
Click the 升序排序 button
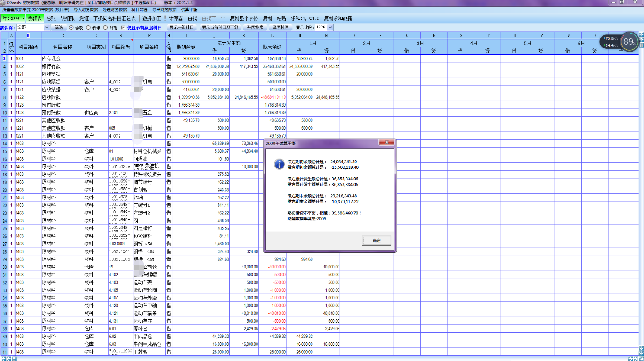click(x=255, y=28)
